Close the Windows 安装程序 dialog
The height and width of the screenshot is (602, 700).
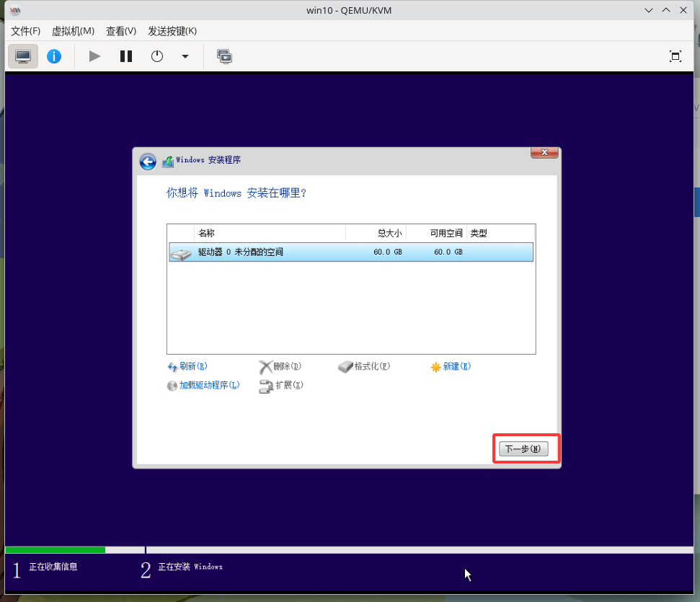click(x=544, y=153)
